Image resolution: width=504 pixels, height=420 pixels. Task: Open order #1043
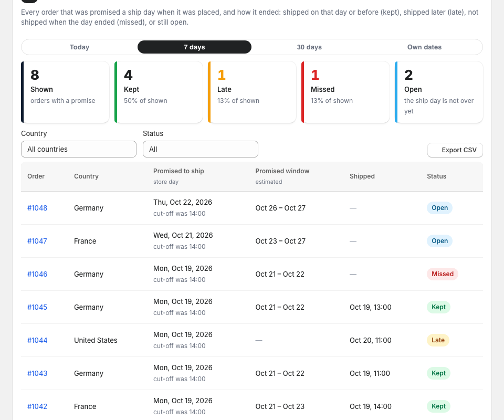(x=37, y=373)
